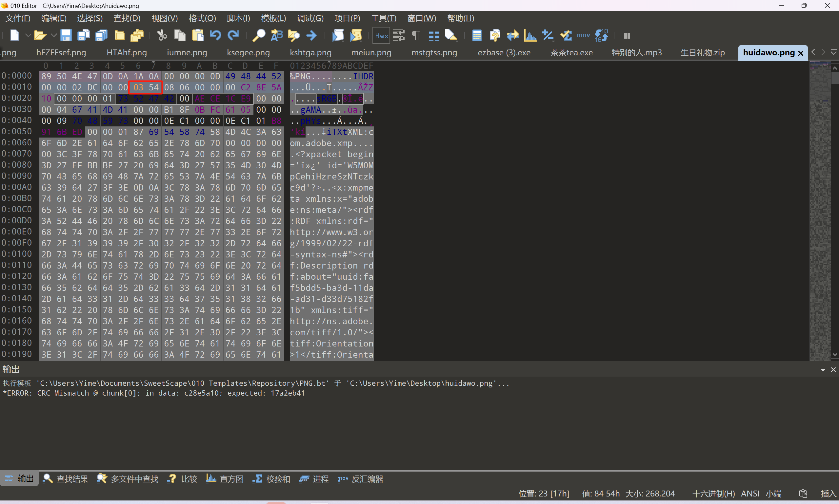Click the hex view vertical scrollbar thumb
Viewport: 839px width, 504px height.
point(835,78)
